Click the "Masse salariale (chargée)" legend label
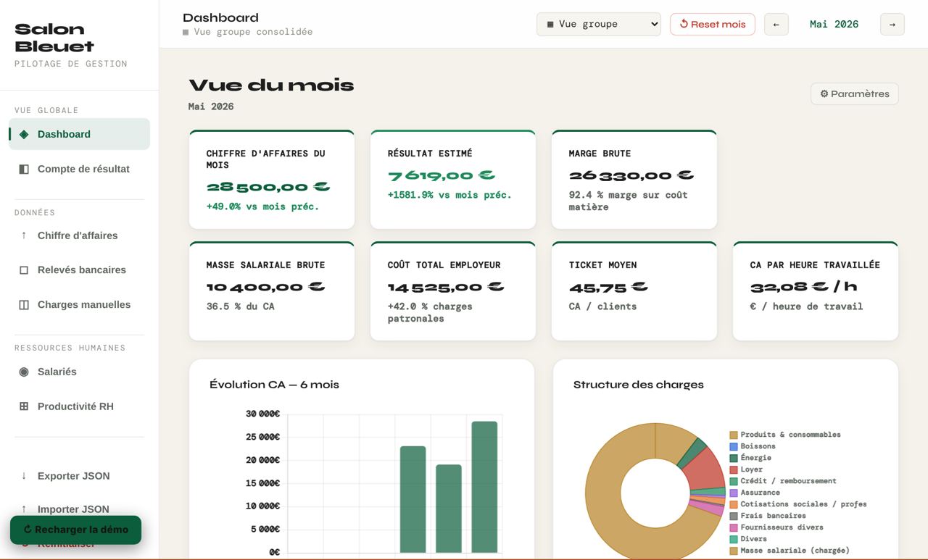The width and height of the screenshot is (928, 560). 795,551
